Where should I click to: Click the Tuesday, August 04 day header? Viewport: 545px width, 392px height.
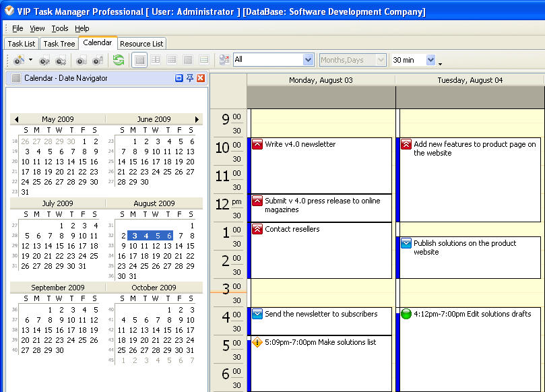tap(470, 80)
